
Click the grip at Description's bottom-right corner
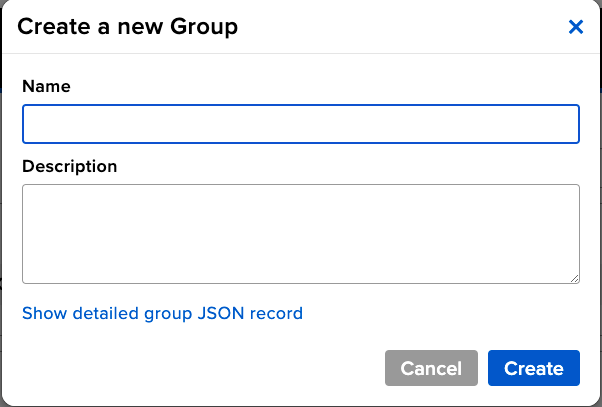tap(574, 278)
